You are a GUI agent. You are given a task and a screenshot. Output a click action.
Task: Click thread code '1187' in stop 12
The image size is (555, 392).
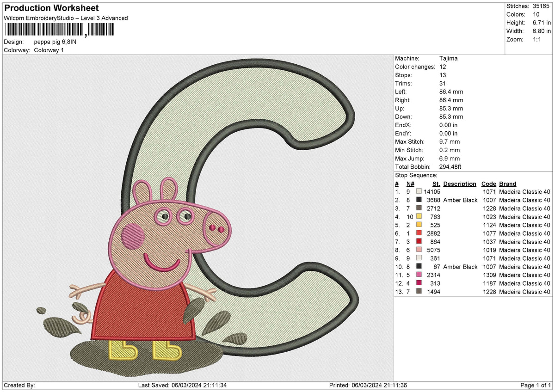489,283
